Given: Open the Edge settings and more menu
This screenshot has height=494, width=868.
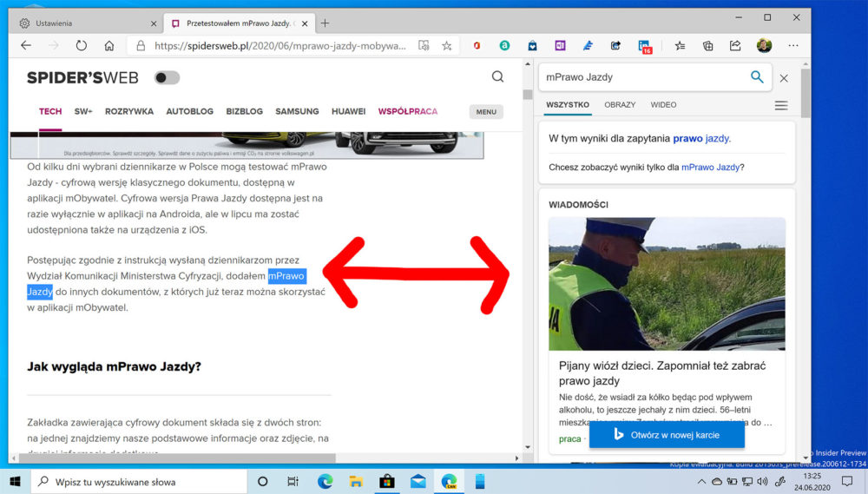Looking at the screenshot, I should [x=793, y=46].
